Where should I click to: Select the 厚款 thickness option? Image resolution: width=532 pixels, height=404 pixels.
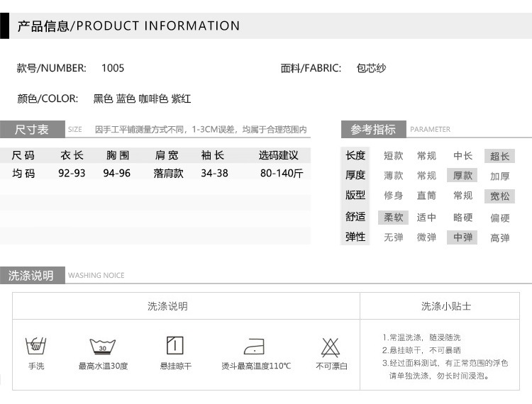(x=462, y=175)
